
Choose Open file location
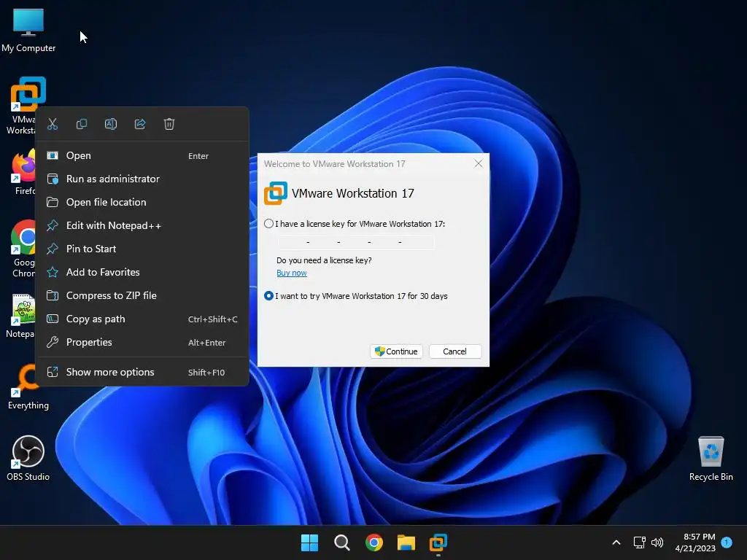pos(142,203)
